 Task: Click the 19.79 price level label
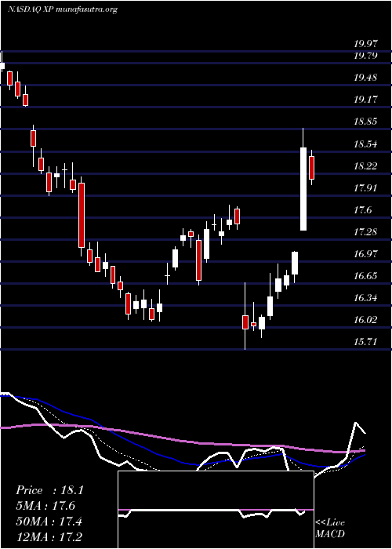tap(366, 56)
